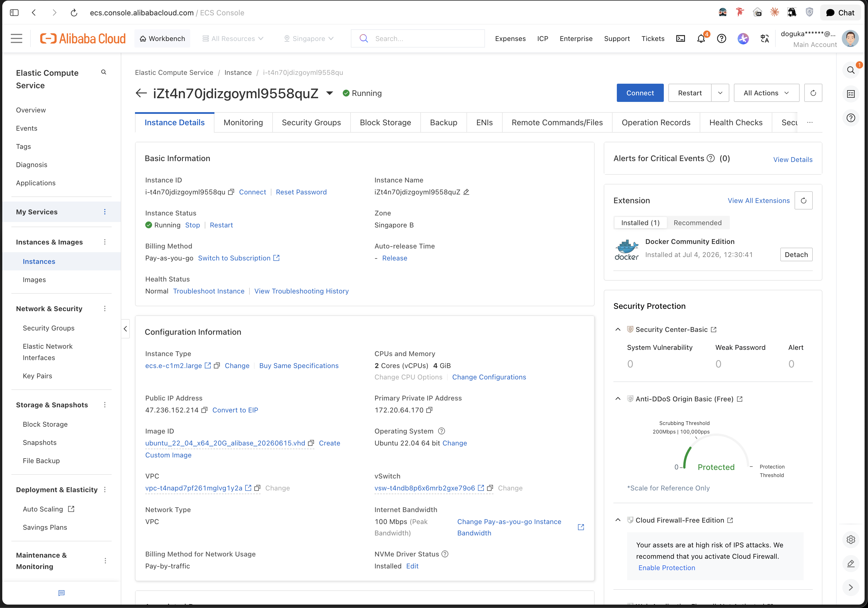
Task: Open Alerts for Critical Events help icon
Action: pyautogui.click(x=711, y=158)
